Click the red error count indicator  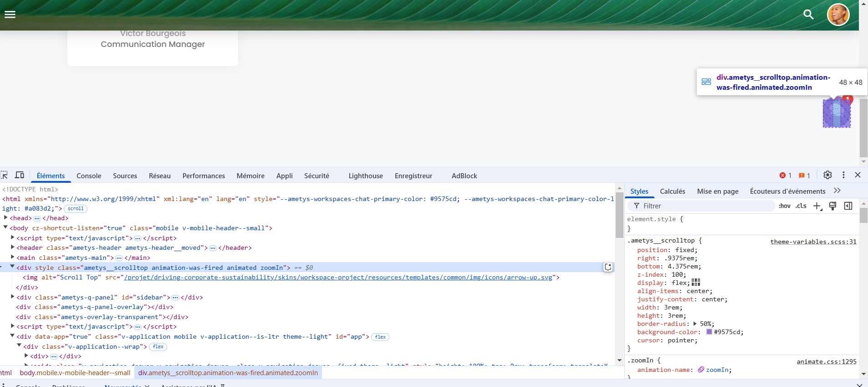[x=785, y=175]
